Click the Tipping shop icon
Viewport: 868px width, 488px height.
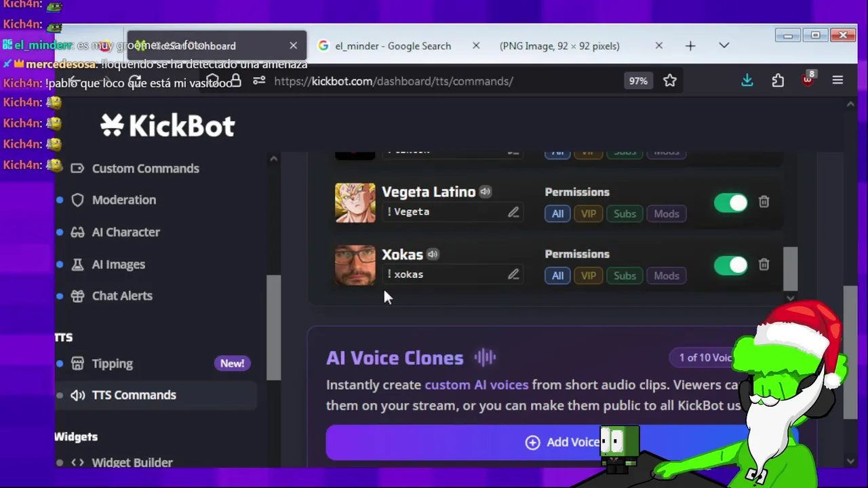(77, 363)
